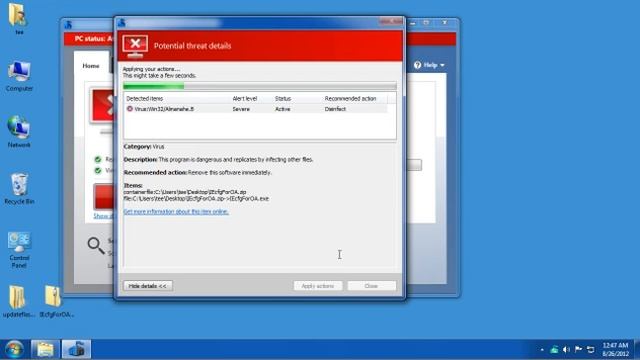Click the volume speaker tray icon

pyautogui.click(x=566, y=349)
